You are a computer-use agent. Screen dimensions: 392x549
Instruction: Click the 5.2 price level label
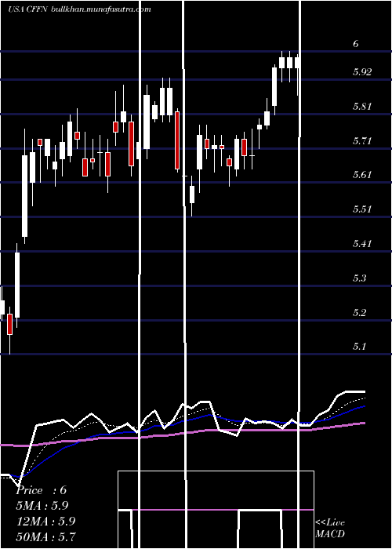pyautogui.click(x=360, y=312)
